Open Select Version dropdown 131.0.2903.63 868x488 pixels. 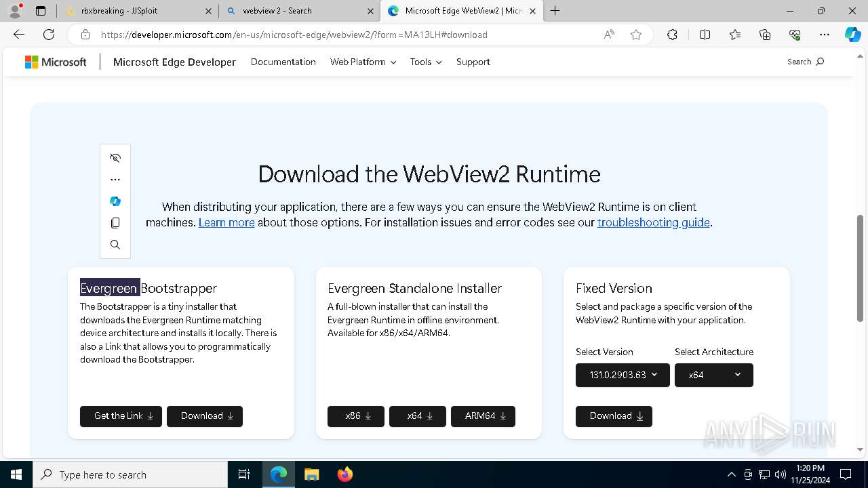point(623,375)
